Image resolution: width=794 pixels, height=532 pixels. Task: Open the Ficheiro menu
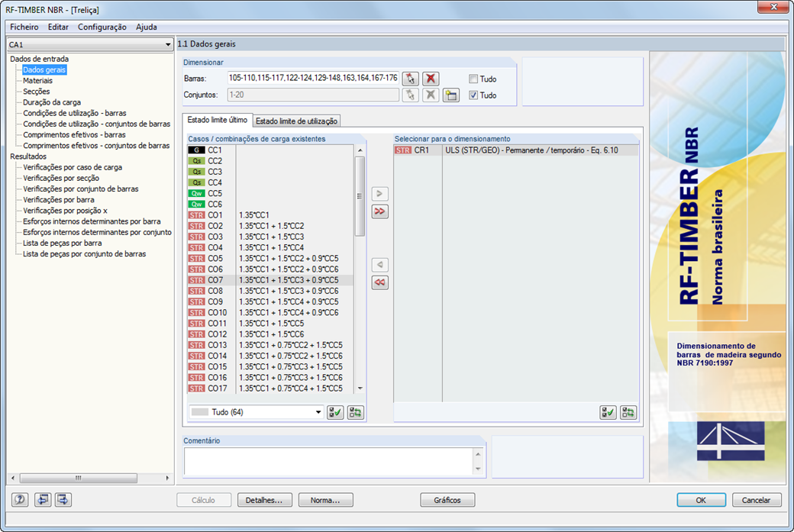(24, 27)
